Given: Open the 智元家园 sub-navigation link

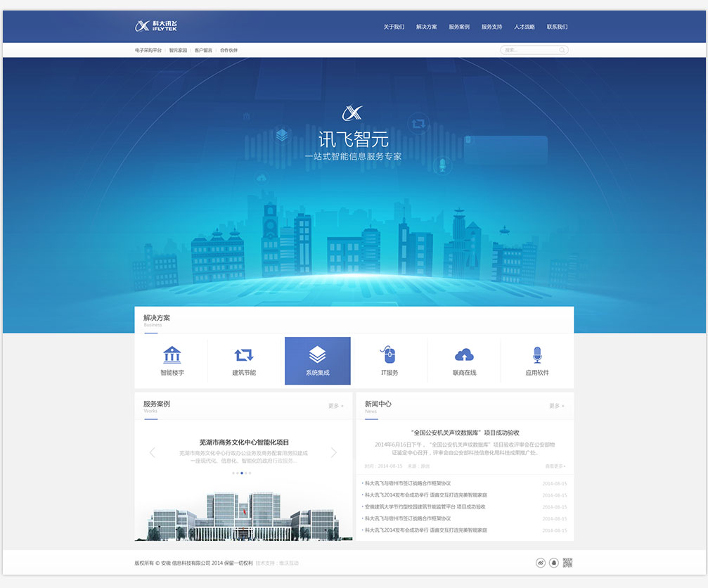Looking at the screenshot, I should [x=178, y=50].
